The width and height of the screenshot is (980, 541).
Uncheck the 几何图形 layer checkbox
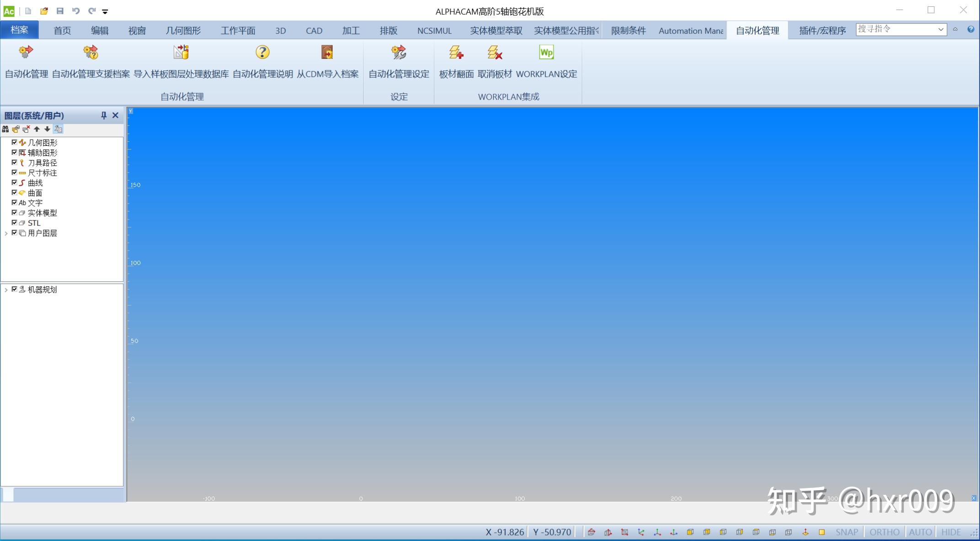(x=15, y=143)
